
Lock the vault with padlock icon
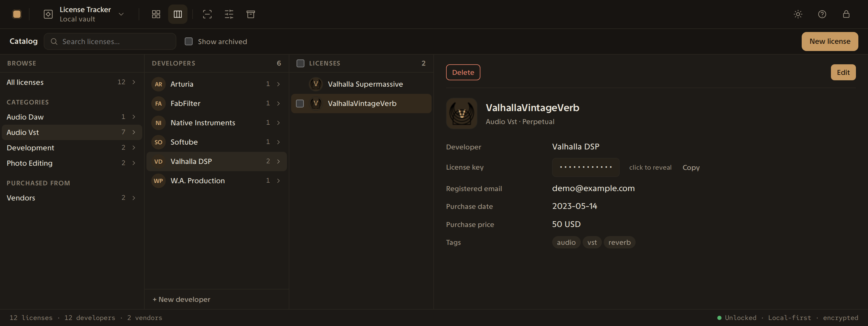click(846, 14)
